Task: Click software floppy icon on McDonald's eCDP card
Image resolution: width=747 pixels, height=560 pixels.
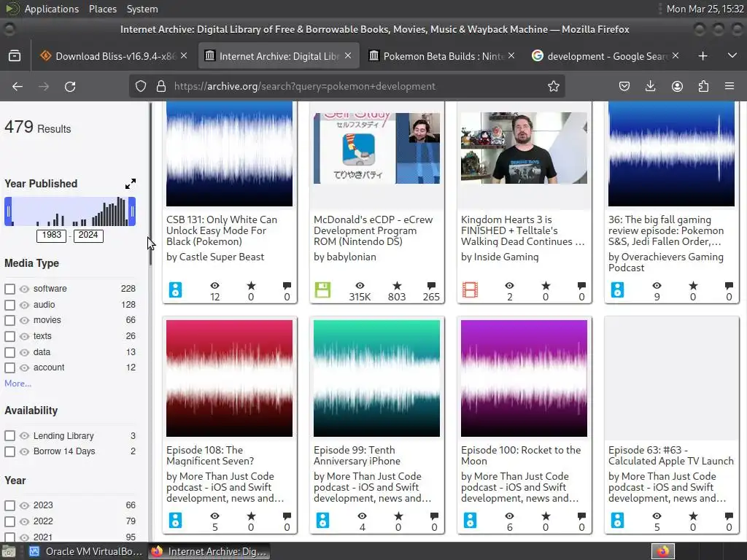Action: (x=322, y=289)
